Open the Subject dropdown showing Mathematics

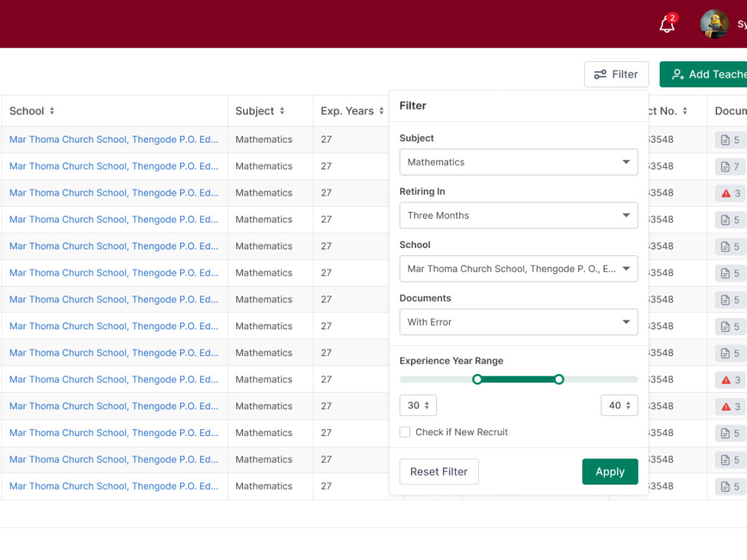(518, 162)
